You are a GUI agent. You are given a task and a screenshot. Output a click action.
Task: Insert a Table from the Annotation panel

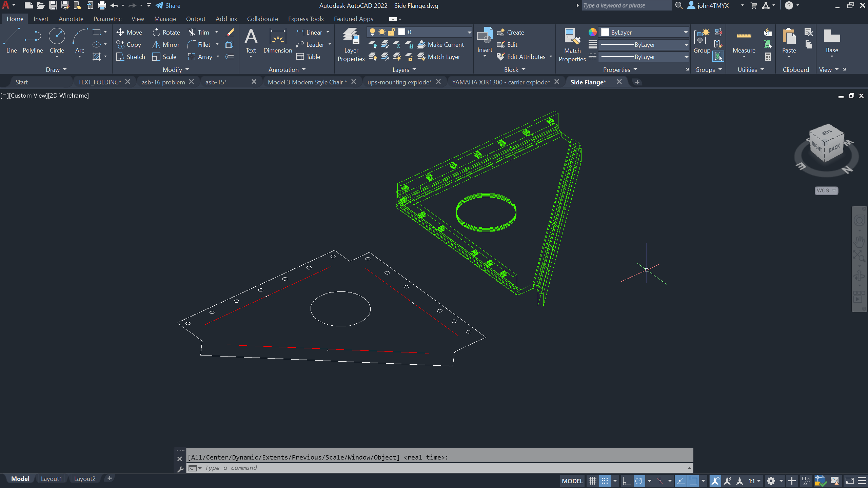tap(309, 57)
